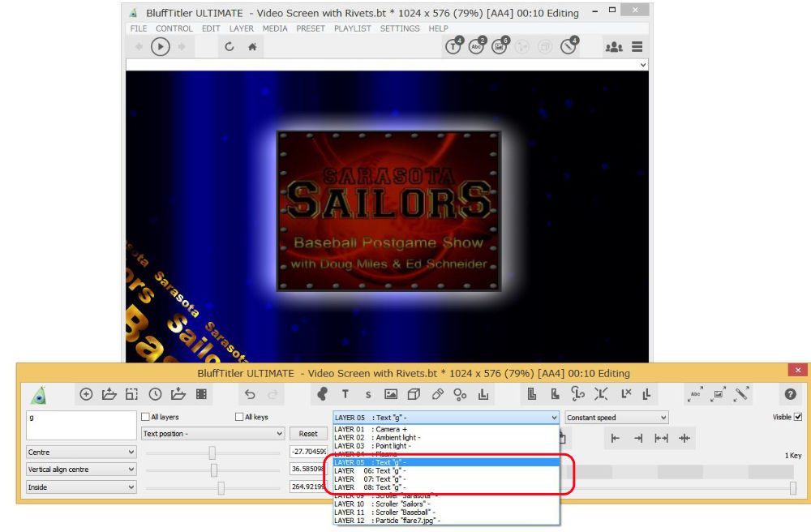Click the 3D cube layer icon
811x532 pixels.
[x=414, y=394]
